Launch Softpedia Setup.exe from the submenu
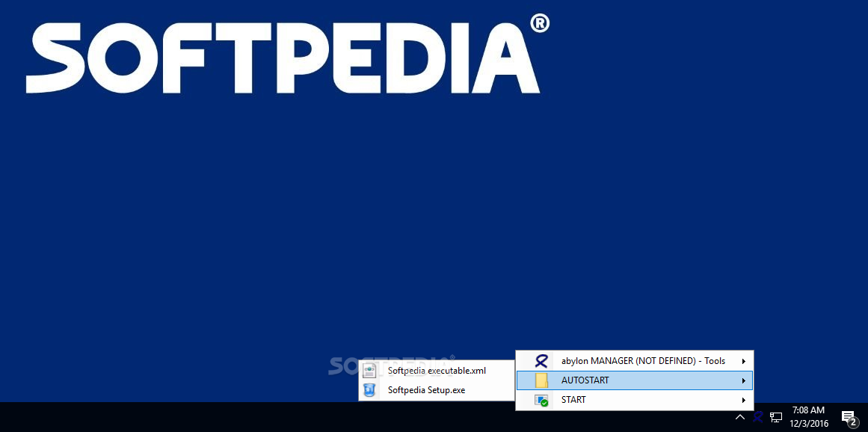Screen dimensions: 868x432 436,390
